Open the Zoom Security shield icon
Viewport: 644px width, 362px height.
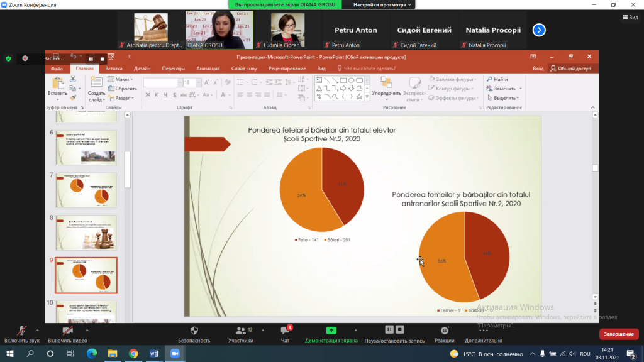click(194, 331)
